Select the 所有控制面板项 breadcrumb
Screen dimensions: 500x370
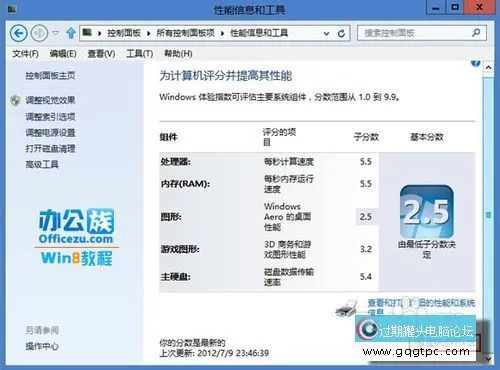click(185, 33)
